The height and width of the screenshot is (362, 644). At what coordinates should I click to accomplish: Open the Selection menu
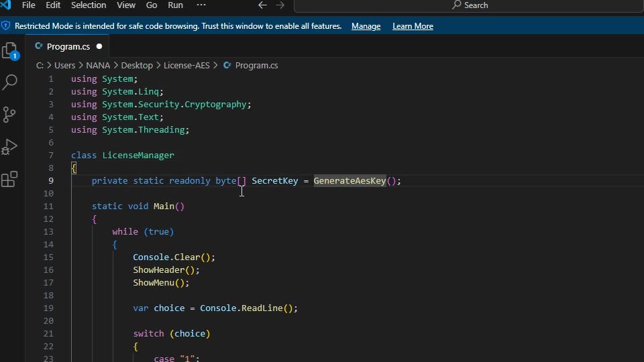click(x=89, y=5)
